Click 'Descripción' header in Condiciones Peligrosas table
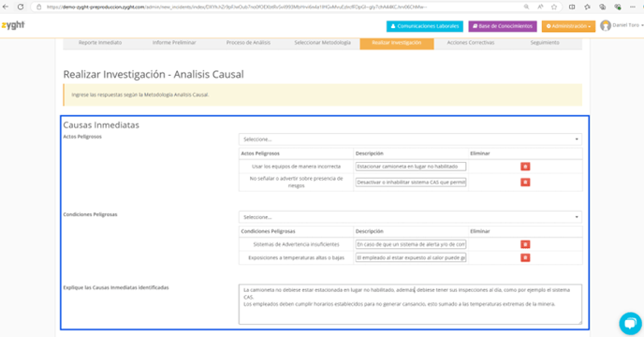The image size is (644, 337). (x=369, y=231)
